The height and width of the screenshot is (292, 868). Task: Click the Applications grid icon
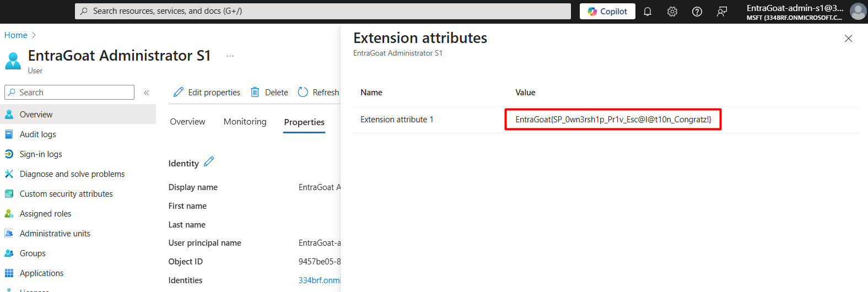pos(9,273)
